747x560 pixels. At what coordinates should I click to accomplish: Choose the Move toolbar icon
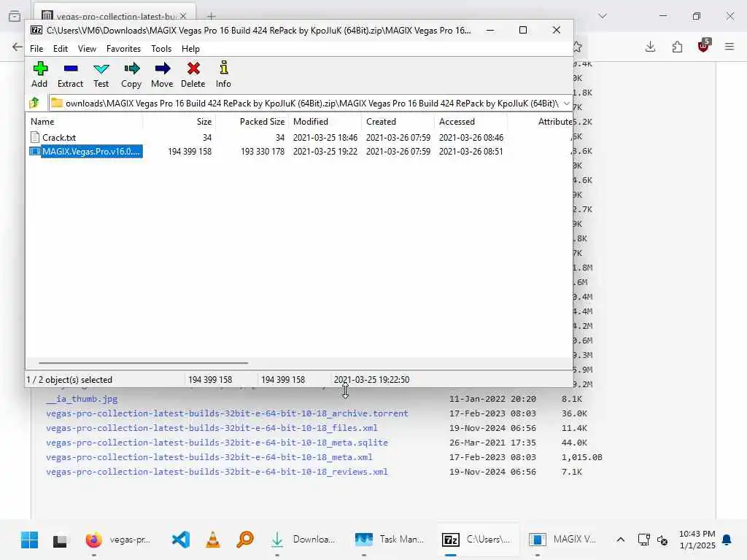[162, 74]
